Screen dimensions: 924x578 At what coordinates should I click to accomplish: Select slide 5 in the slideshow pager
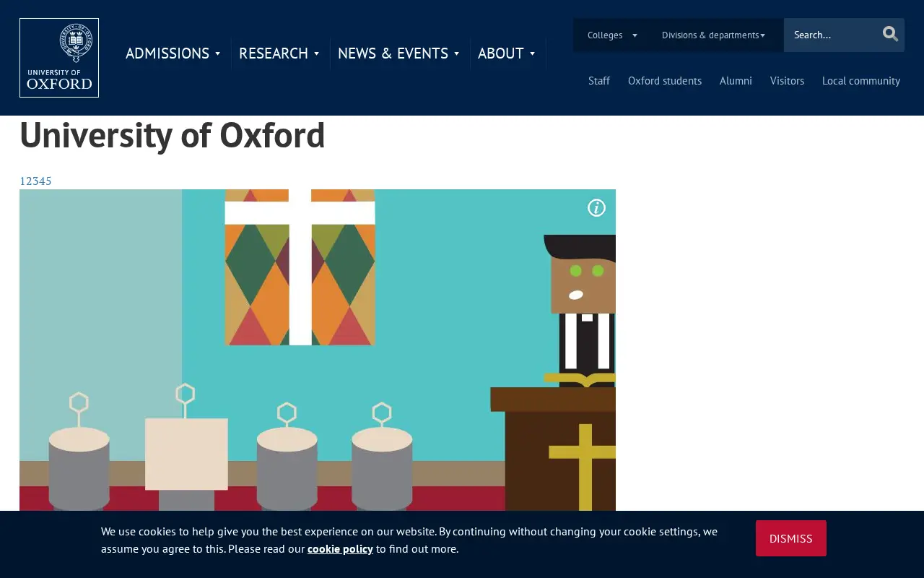[x=48, y=181]
